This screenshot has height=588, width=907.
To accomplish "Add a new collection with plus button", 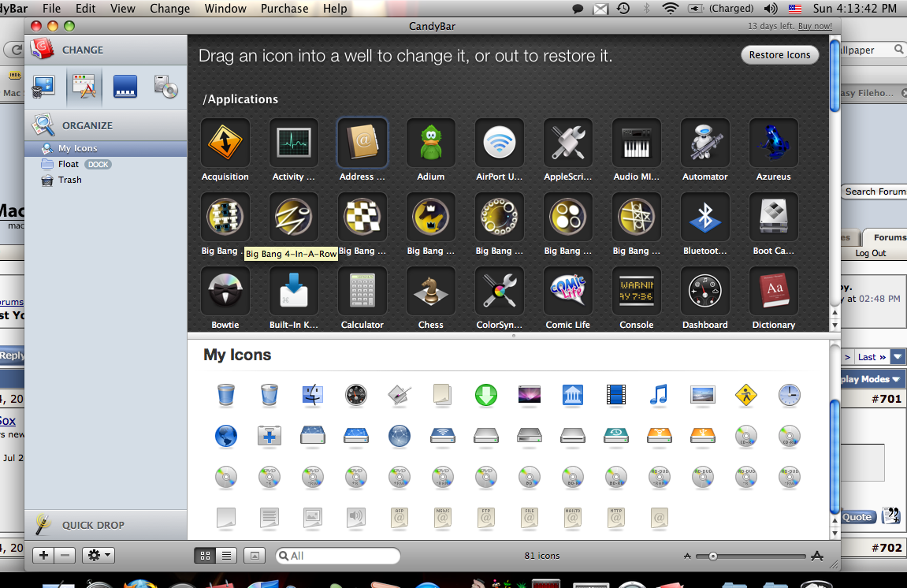I will pyautogui.click(x=43, y=556).
